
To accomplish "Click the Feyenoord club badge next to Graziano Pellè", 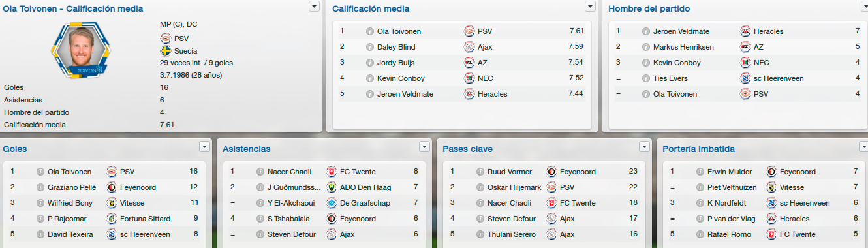I will [112, 187].
